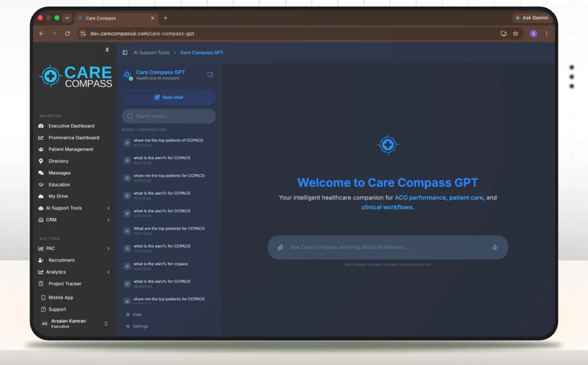Open the tab search dropdown arrow in Chrome
The width and height of the screenshot is (588, 365).
67,18
